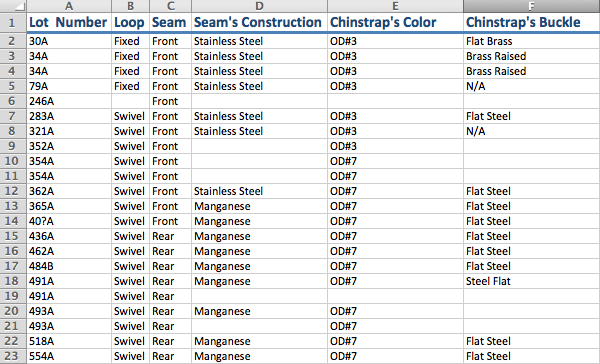Click the Chinstrap's Color header cell
The width and height of the screenshot is (600, 364).
[x=395, y=23]
